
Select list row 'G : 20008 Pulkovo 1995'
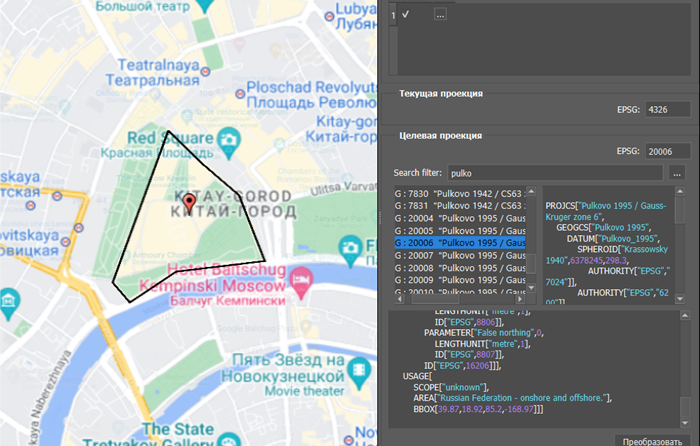[x=460, y=268]
